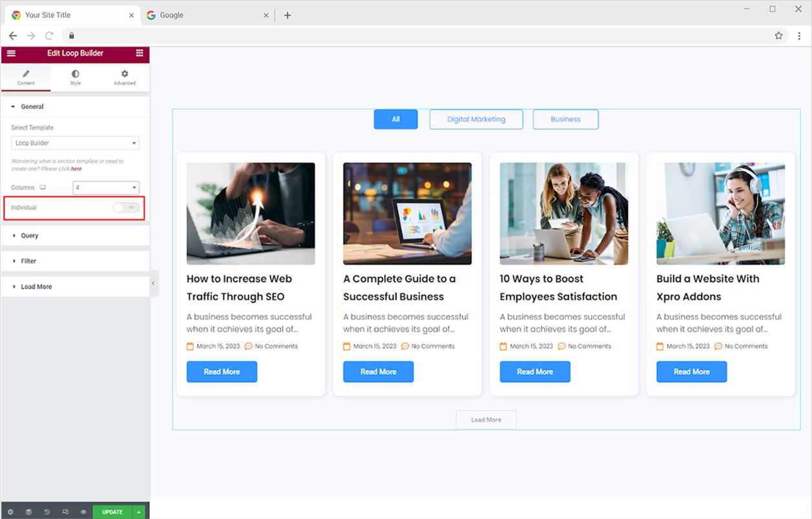Toggle the Individual switch

click(x=125, y=208)
